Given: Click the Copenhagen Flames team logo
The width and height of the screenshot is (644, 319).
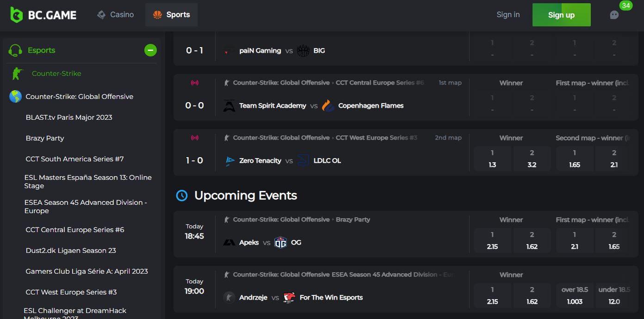Looking at the screenshot, I should (328, 106).
